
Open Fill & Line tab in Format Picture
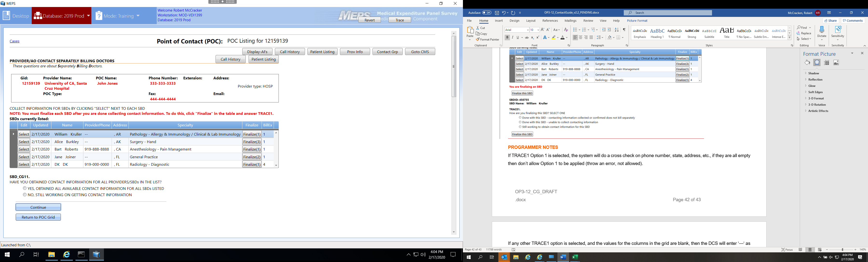pos(807,63)
